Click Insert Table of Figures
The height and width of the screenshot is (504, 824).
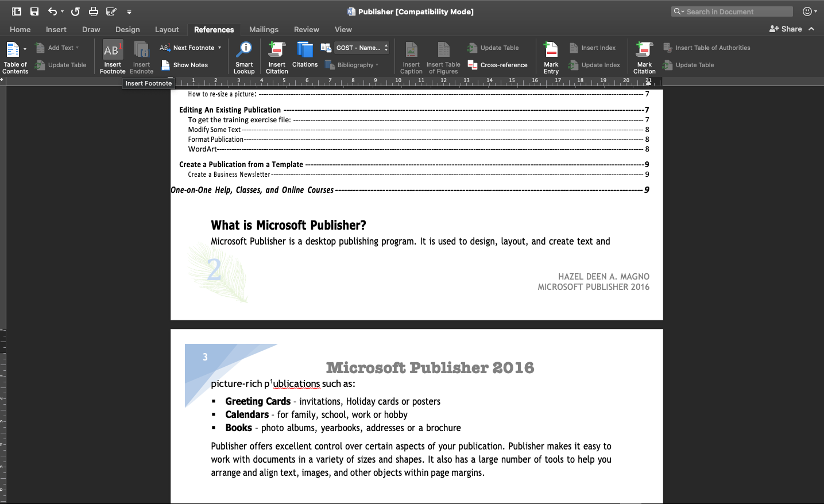pyautogui.click(x=443, y=57)
